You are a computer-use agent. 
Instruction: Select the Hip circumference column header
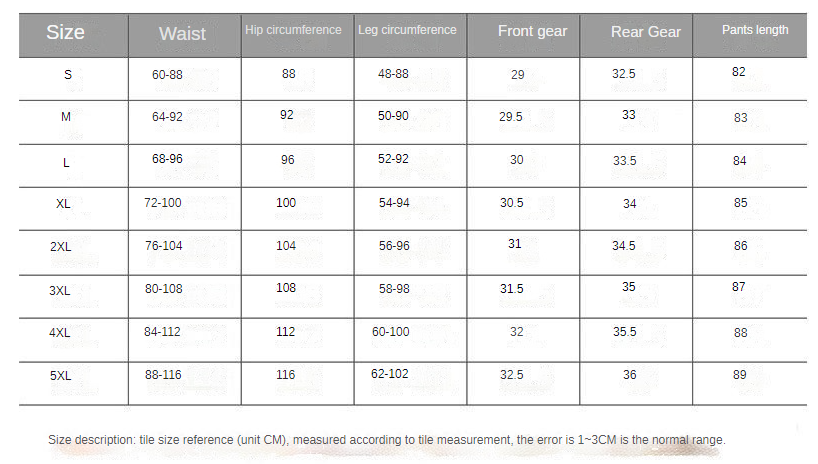pyautogui.click(x=293, y=30)
